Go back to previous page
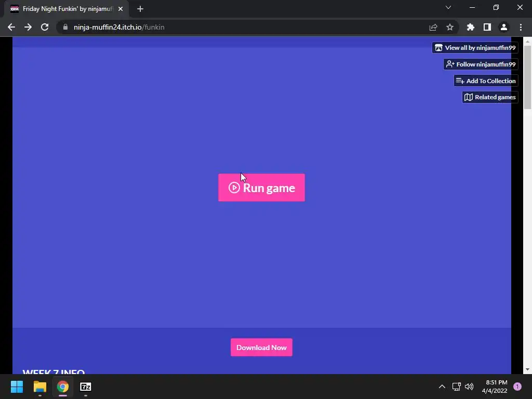 [x=11, y=27]
